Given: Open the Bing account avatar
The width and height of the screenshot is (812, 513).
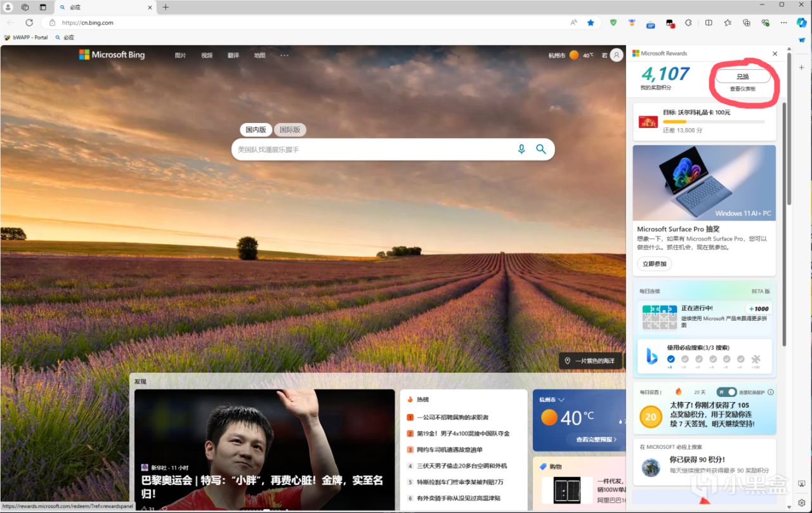Looking at the screenshot, I should tap(616, 55).
